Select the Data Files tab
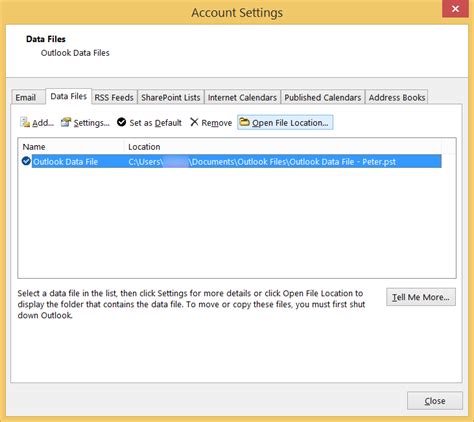 (x=68, y=97)
